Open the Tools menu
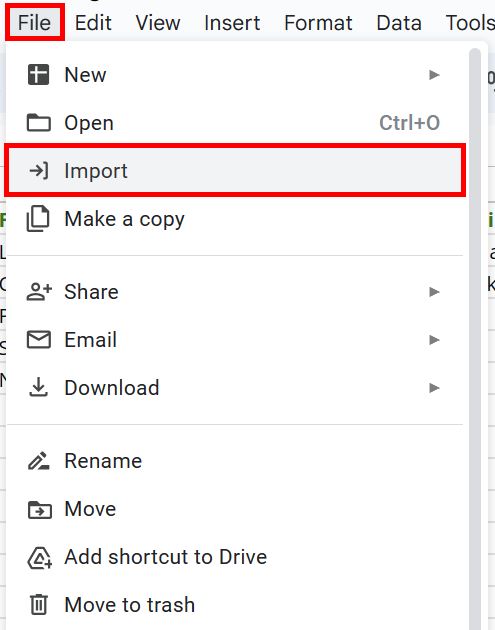The image size is (495, 630). click(x=469, y=22)
